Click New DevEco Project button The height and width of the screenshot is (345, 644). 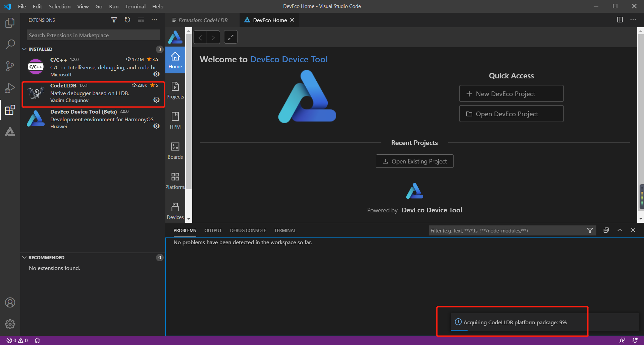click(x=511, y=94)
